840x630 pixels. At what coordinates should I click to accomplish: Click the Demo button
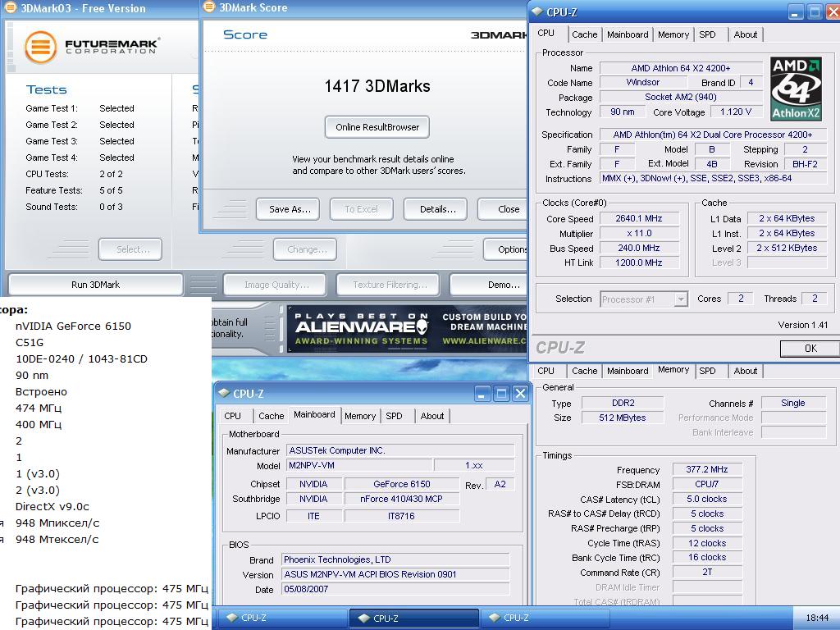click(490, 285)
